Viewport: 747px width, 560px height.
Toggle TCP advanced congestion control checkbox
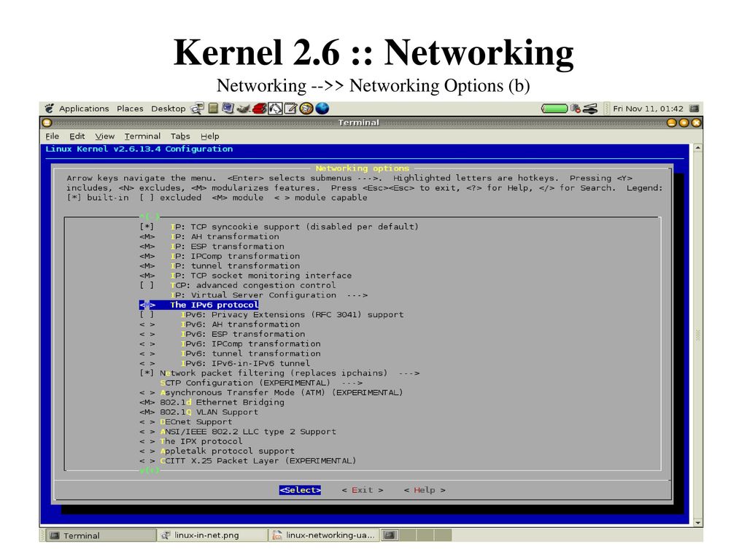point(147,285)
